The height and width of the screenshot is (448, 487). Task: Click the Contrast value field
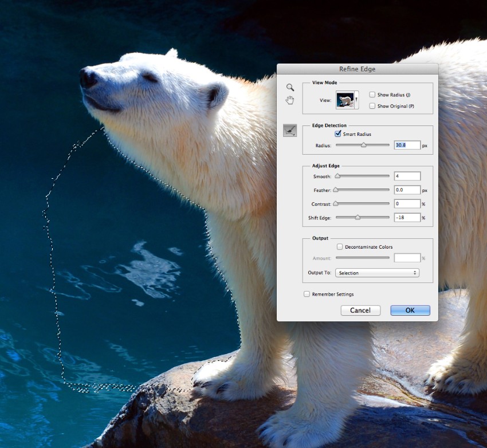[x=407, y=204]
